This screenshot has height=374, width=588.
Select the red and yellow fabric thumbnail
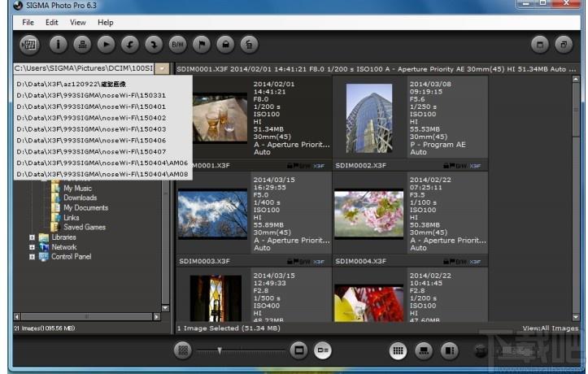[x=369, y=302]
